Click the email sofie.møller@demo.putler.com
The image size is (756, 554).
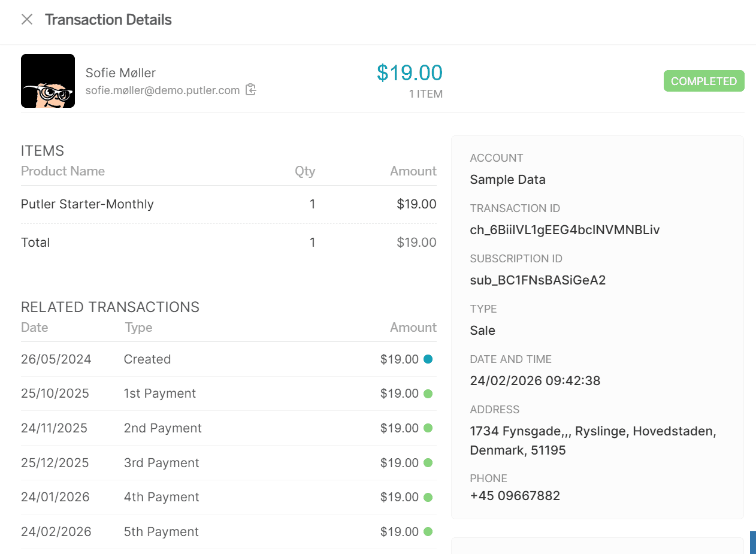[162, 90]
